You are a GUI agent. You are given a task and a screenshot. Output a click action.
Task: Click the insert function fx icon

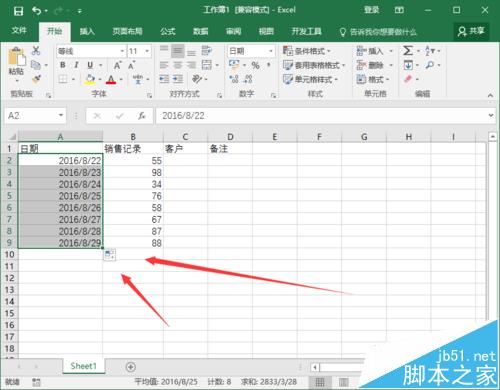pyautogui.click(x=142, y=116)
